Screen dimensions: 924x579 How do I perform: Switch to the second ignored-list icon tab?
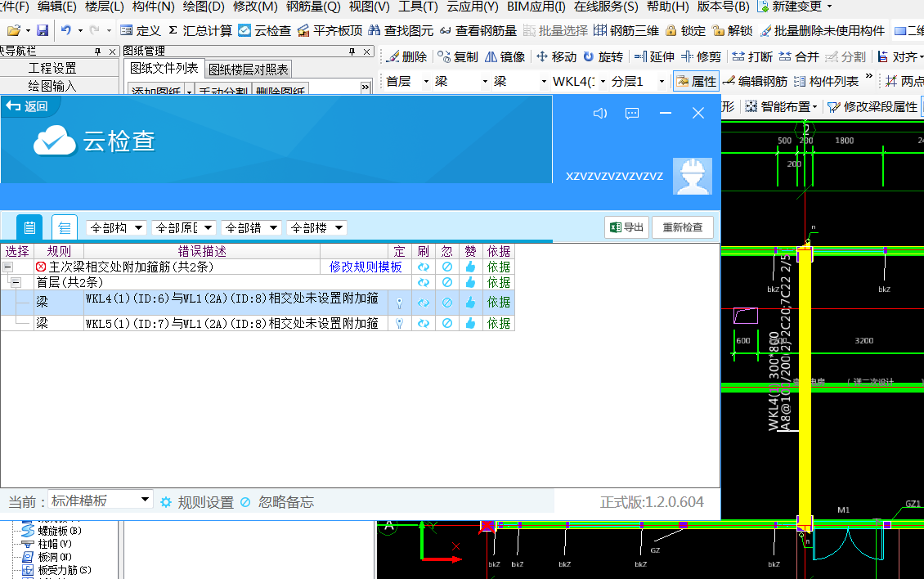pyautogui.click(x=65, y=227)
